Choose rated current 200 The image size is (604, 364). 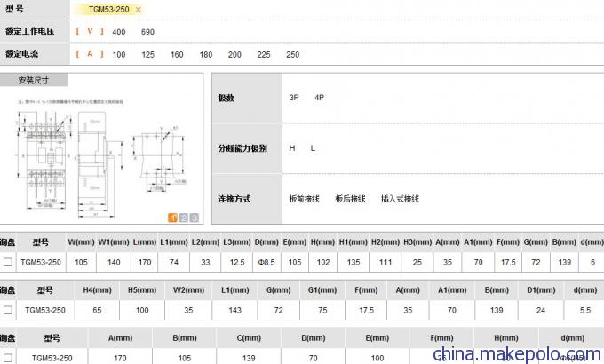234,55
